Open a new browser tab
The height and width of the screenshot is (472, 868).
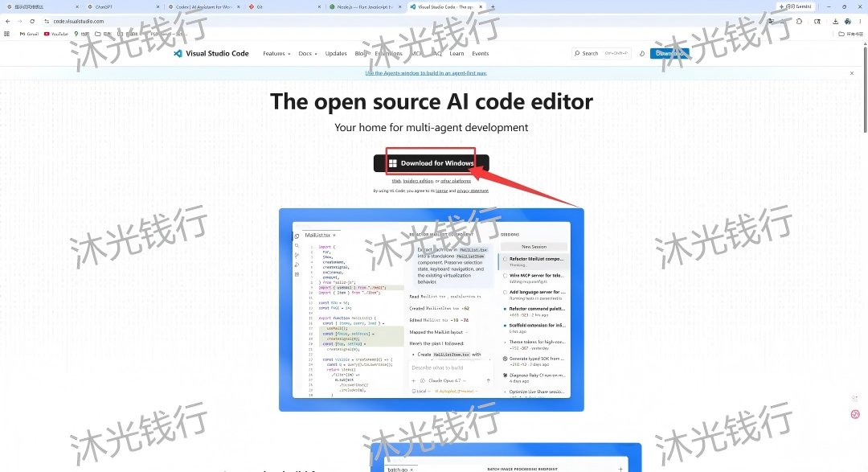(x=493, y=6)
